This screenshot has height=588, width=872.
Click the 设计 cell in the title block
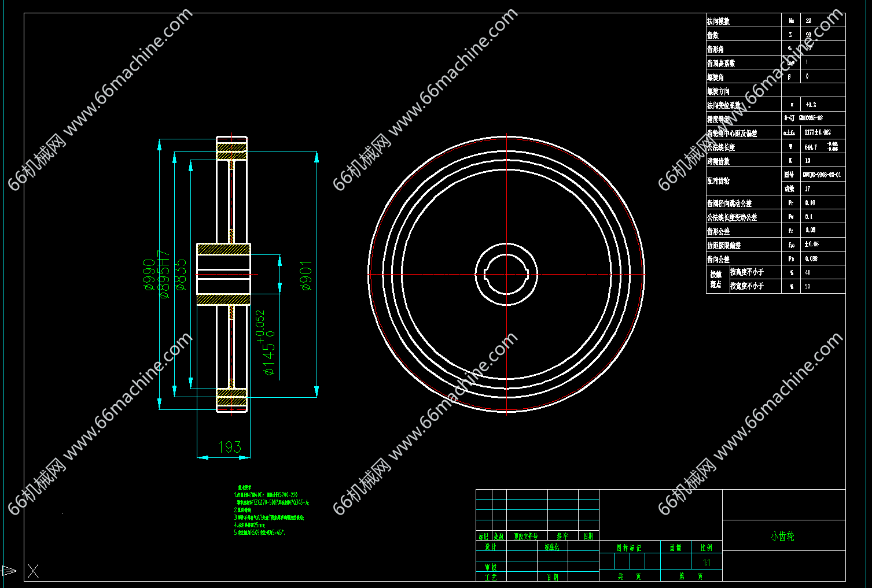click(491, 546)
